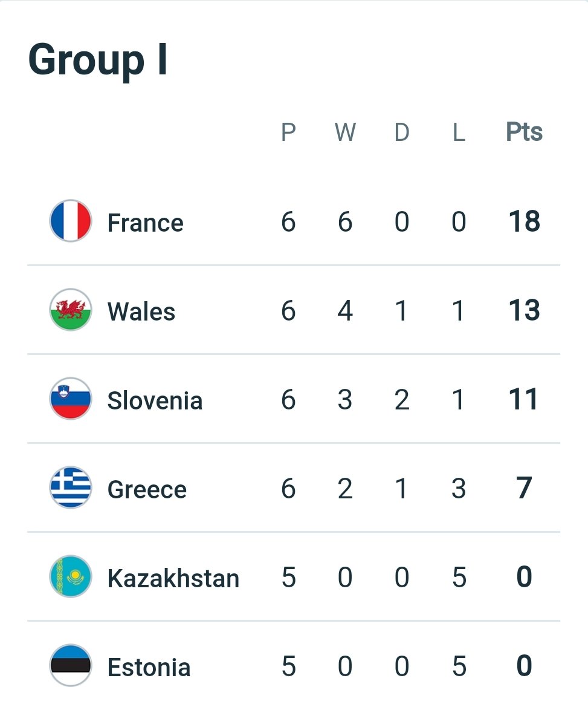Open the Wales team link
The width and height of the screenshot is (588, 707).
pyautogui.click(x=141, y=311)
